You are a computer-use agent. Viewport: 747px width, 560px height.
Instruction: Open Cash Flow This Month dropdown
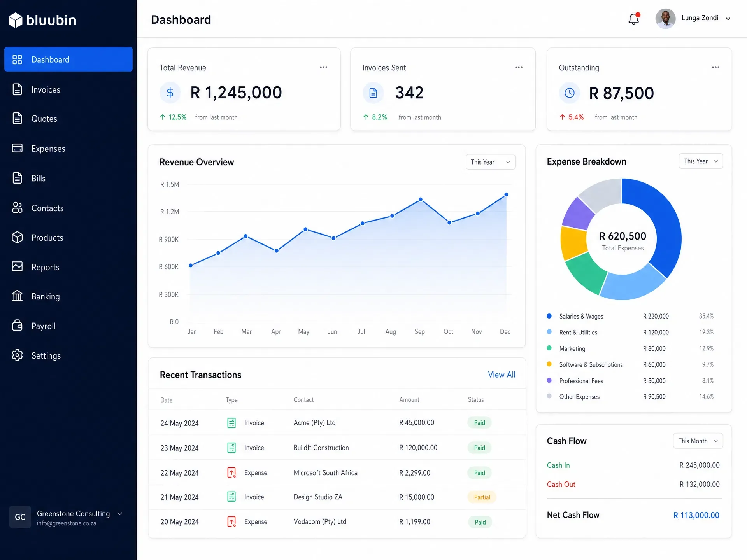coord(698,441)
